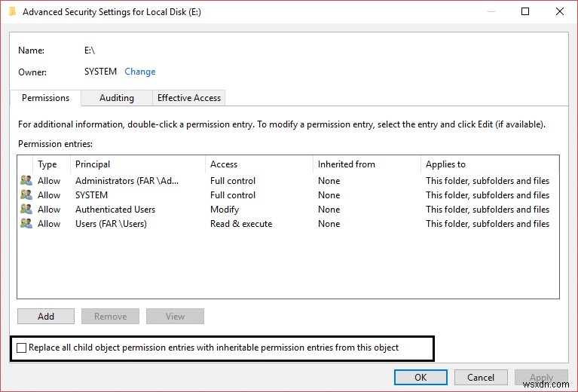
Task: Enable Replace all child object permission entries
Action: (x=21, y=348)
